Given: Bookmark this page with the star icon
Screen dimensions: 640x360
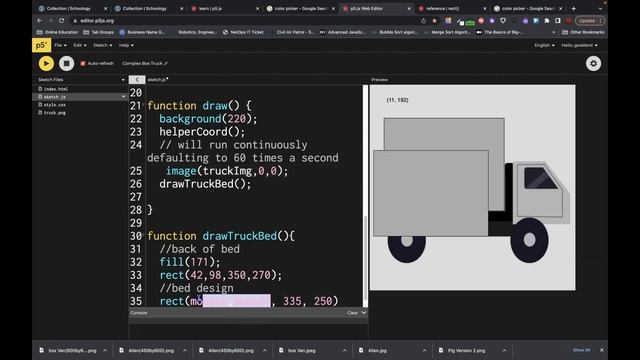Looking at the screenshot, I should tap(435, 20).
